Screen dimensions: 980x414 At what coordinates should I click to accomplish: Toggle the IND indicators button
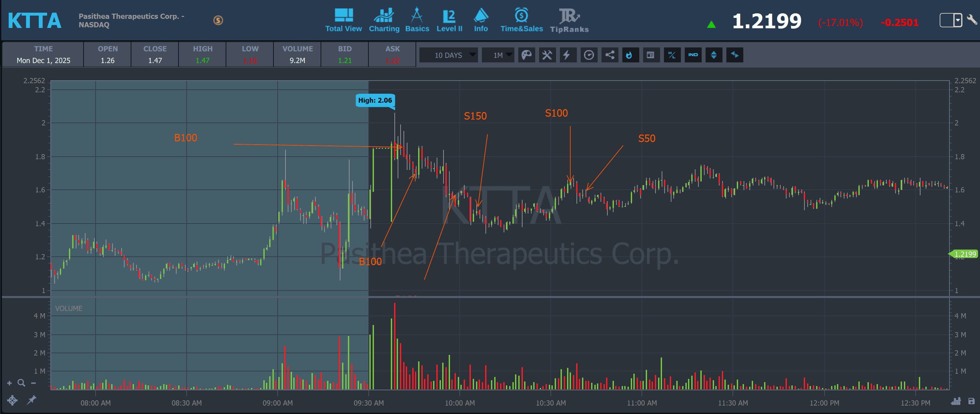click(x=693, y=55)
